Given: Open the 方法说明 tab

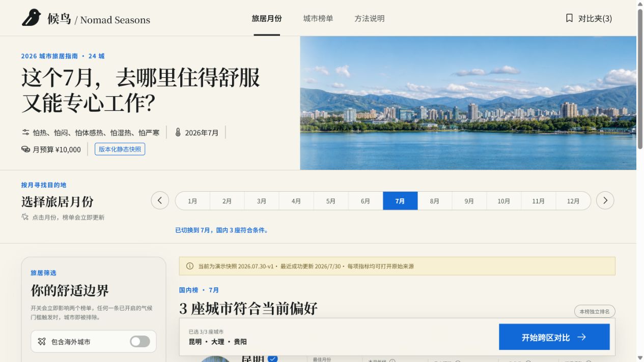Looking at the screenshot, I should click(370, 18).
